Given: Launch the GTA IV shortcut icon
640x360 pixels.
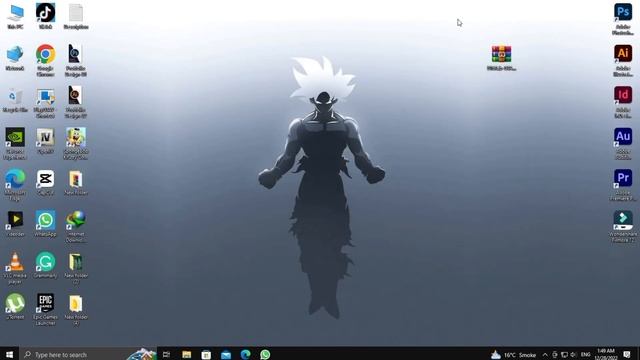Looking at the screenshot, I should pyautogui.click(x=45, y=141).
